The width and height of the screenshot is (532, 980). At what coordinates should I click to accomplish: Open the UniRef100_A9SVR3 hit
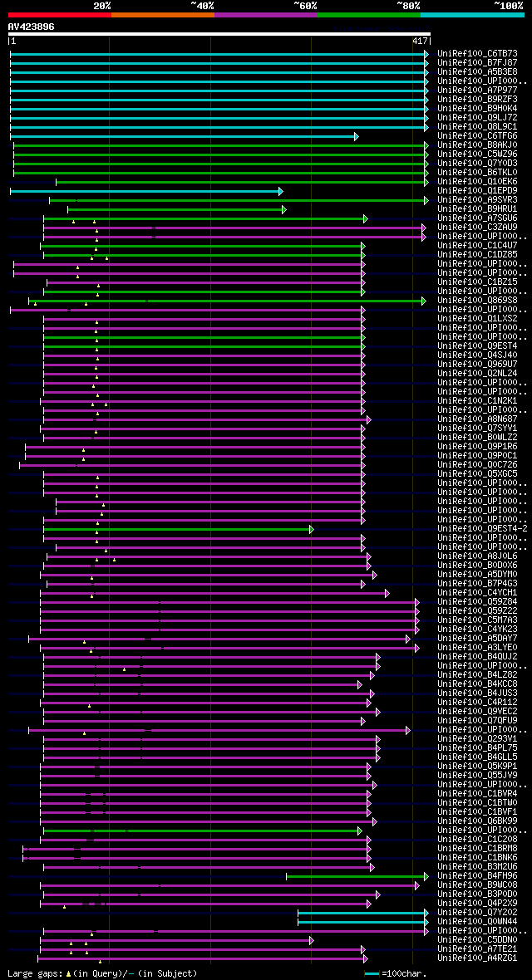477,200
